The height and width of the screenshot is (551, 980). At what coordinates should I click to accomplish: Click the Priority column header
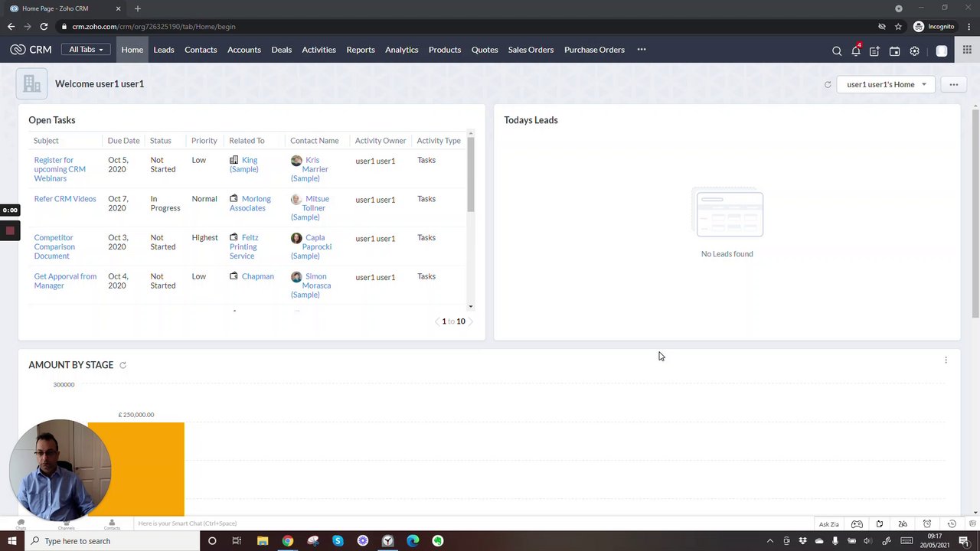(x=204, y=141)
